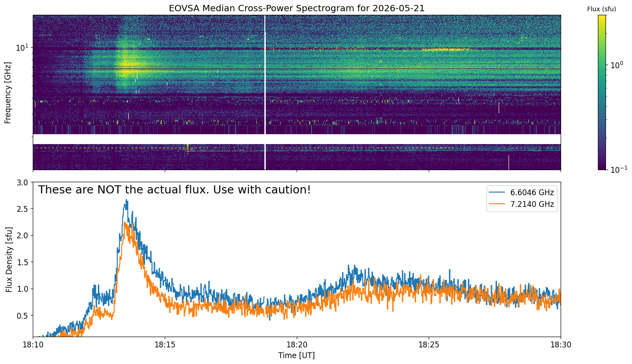Click the 18:15 time axis tick label
This screenshot has width=632, height=364.
click(x=165, y=345)
